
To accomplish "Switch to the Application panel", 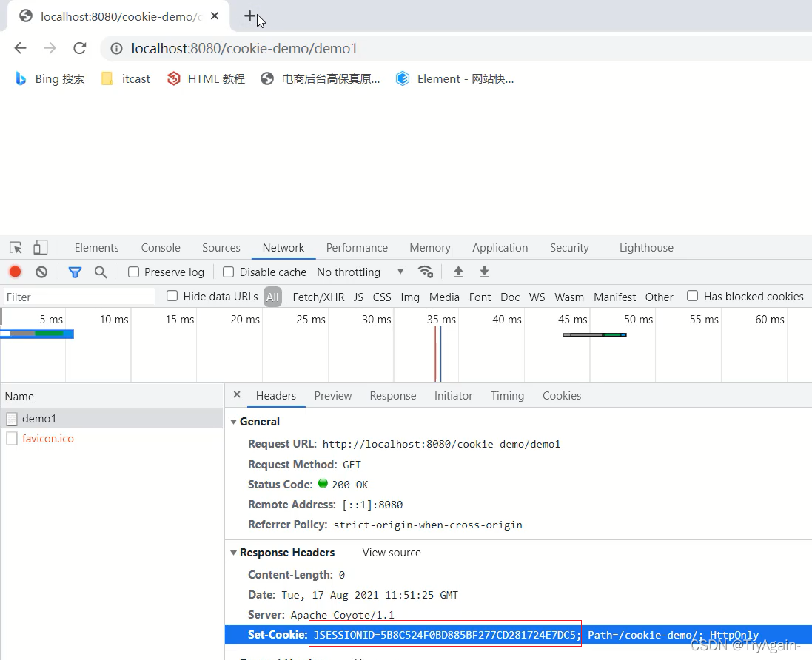I will point(500,248).
